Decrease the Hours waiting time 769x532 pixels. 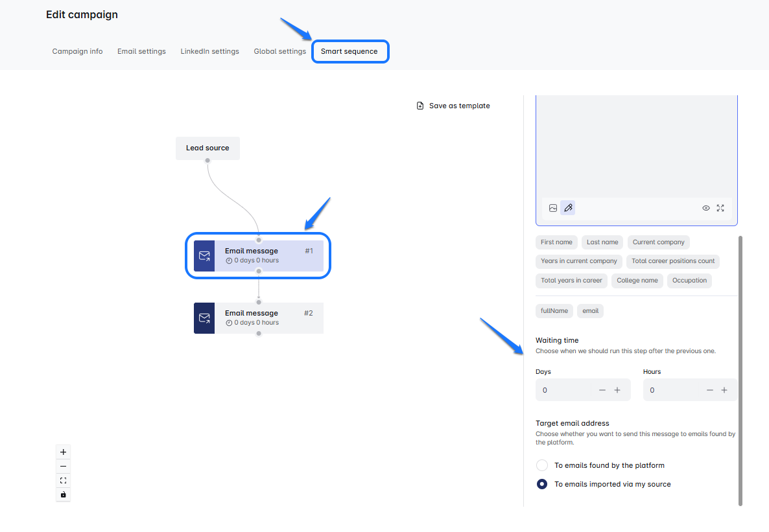click(x=709, y=390)
